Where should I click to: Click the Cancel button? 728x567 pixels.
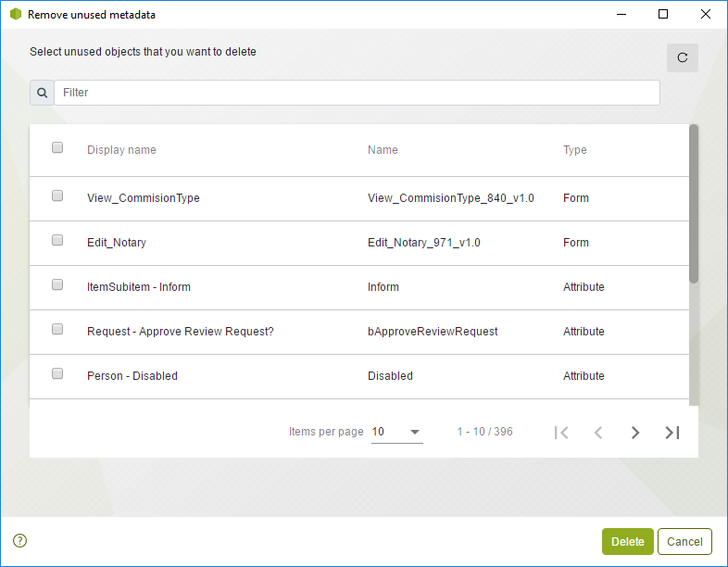(684, 541)
